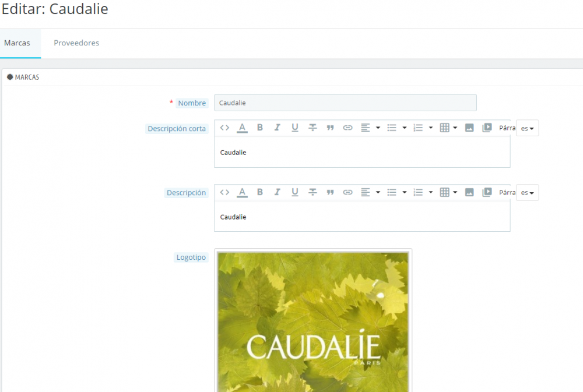Screen dimensions: 583x392
Task: Insert media in Descripción editor
Action: point(487,192)
